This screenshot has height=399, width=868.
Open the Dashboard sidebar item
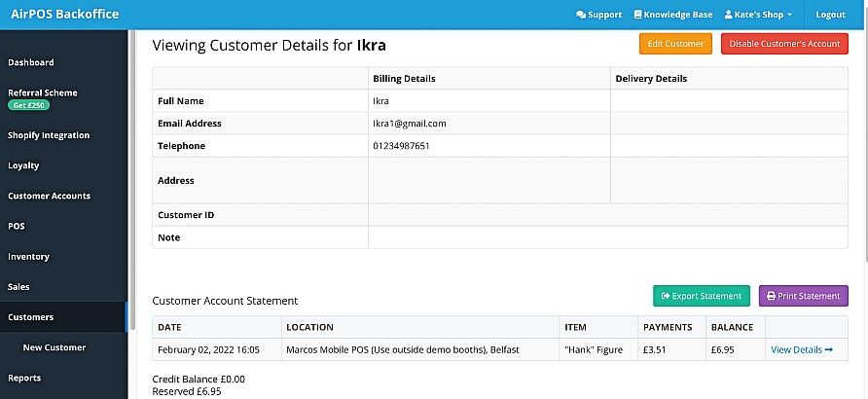point(31,62)
